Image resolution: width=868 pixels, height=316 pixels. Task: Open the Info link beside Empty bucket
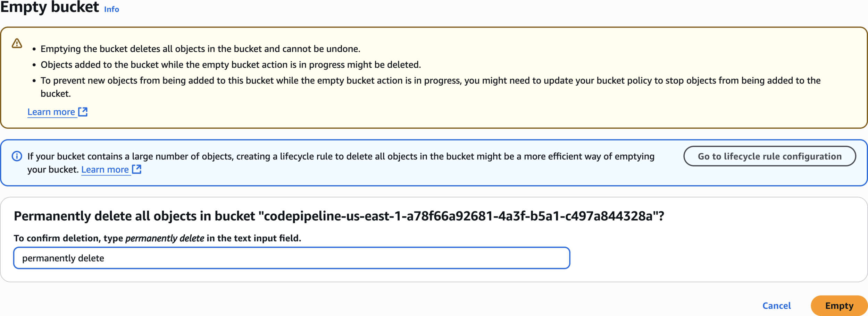(x=111, y=9)
